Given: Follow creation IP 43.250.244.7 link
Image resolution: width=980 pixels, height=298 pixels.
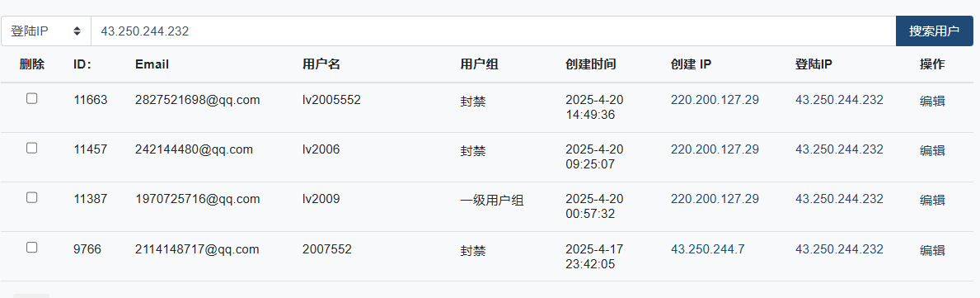Looking at the screenshot, I should 707,249.
